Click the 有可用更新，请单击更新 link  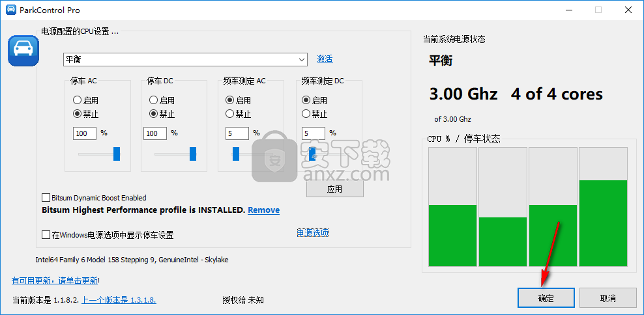(x=55, y=281)
